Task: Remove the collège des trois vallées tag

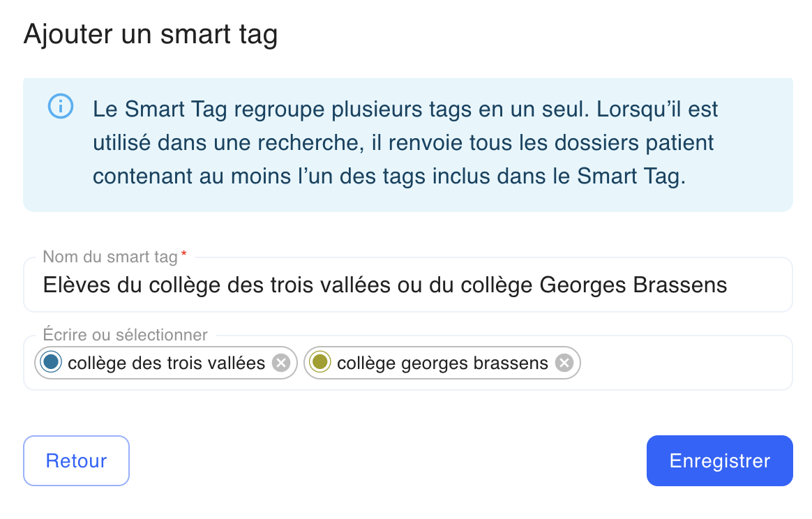Action: pos(281,363)
